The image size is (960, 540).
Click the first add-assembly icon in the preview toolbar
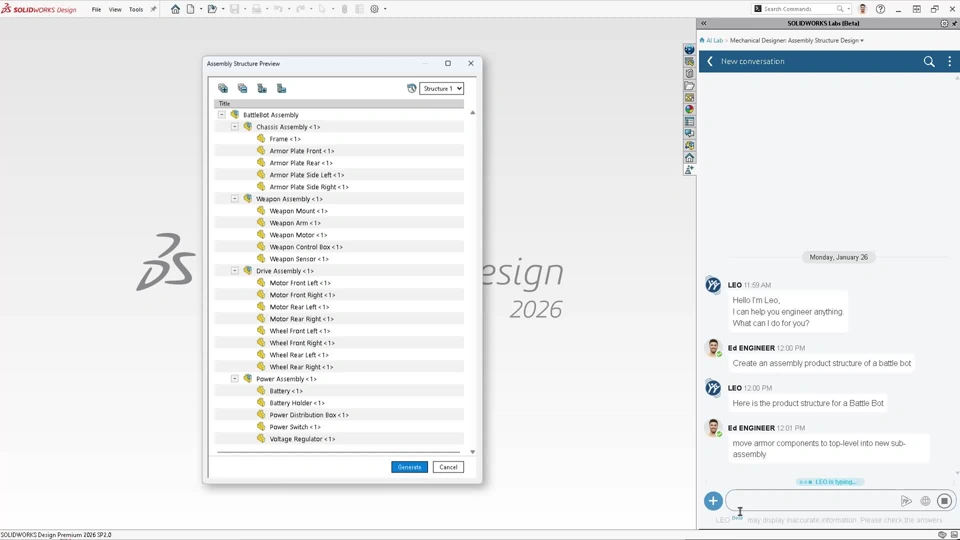click(x=223, y=88)
